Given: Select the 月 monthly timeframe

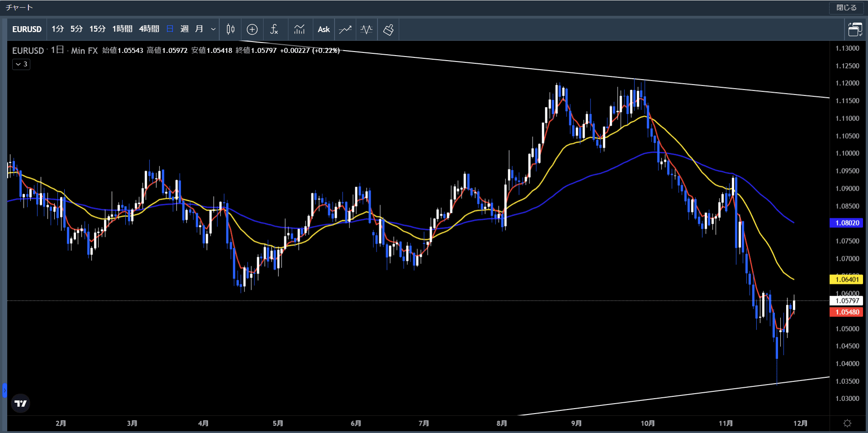Looking at the screenshot, I should [199, 29].
